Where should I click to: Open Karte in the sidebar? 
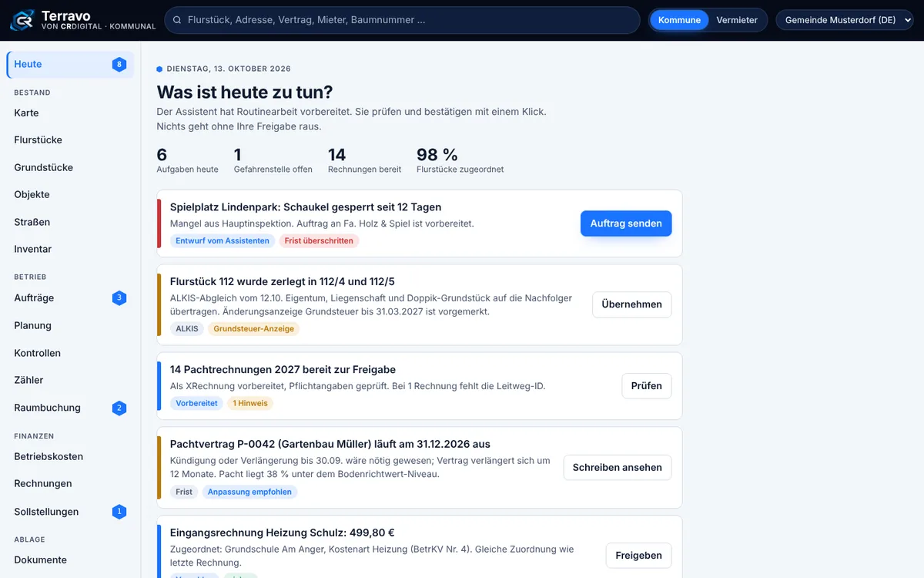(70, 113)
